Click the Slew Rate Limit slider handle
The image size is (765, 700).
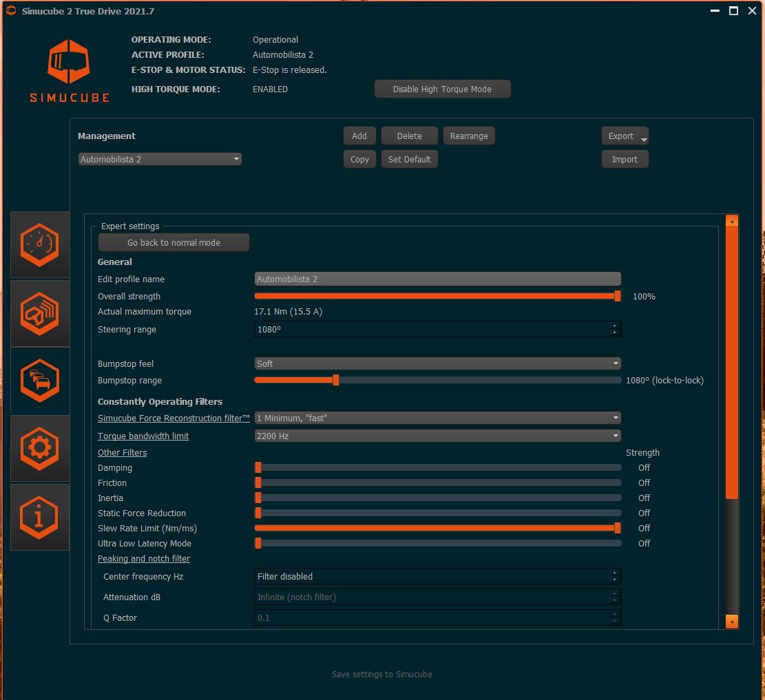click(x=618, y=528)
